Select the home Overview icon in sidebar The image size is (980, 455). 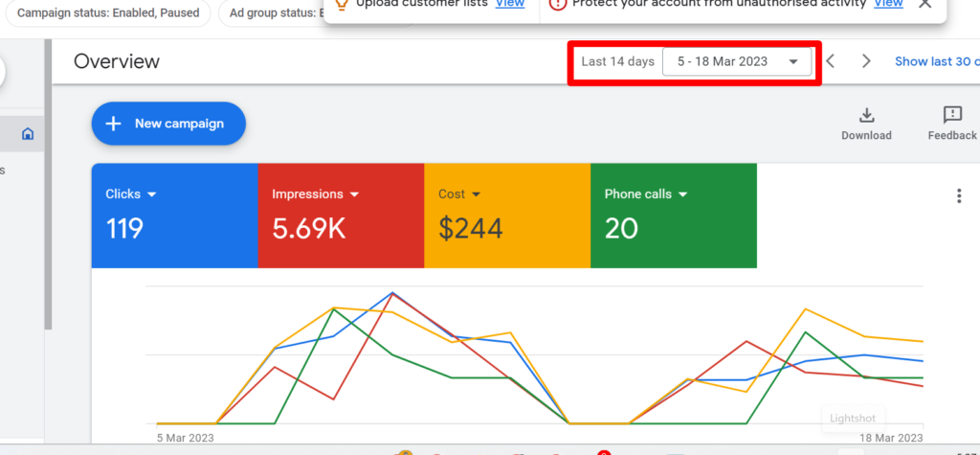coord(28,133)
